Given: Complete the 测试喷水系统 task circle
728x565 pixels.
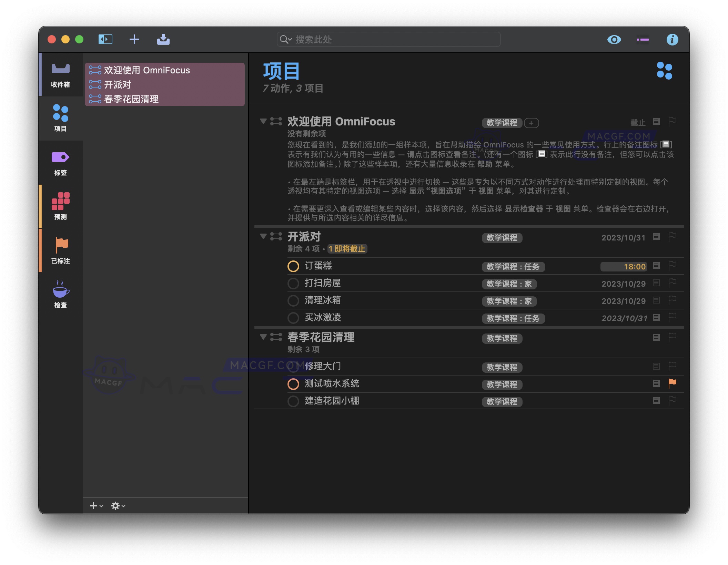Looking at the screenshot, I should tap(293, 383).
